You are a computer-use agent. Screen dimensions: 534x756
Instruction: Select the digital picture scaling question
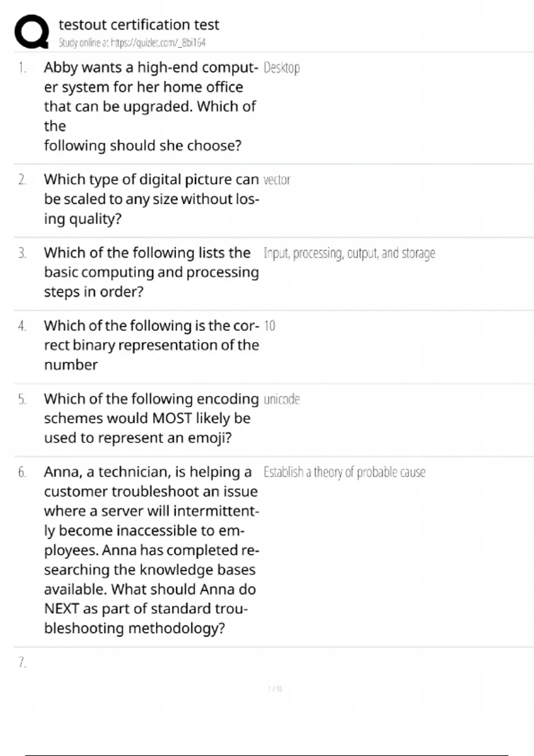(x=151, y=199)
